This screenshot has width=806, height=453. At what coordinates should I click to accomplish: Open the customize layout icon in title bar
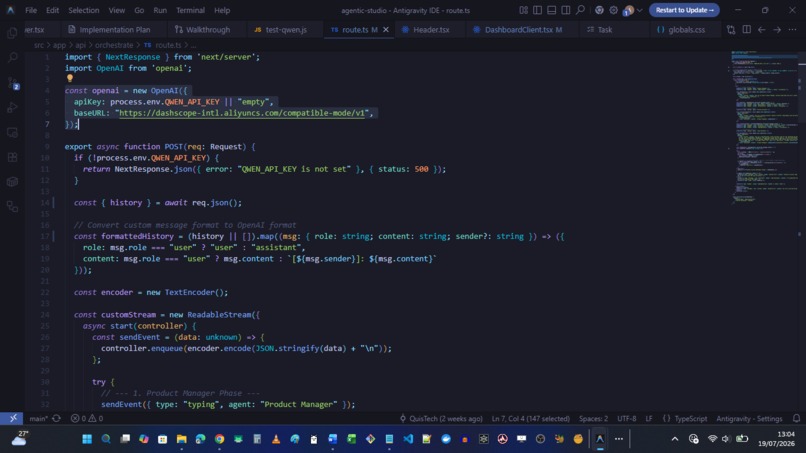pos(523,10)
